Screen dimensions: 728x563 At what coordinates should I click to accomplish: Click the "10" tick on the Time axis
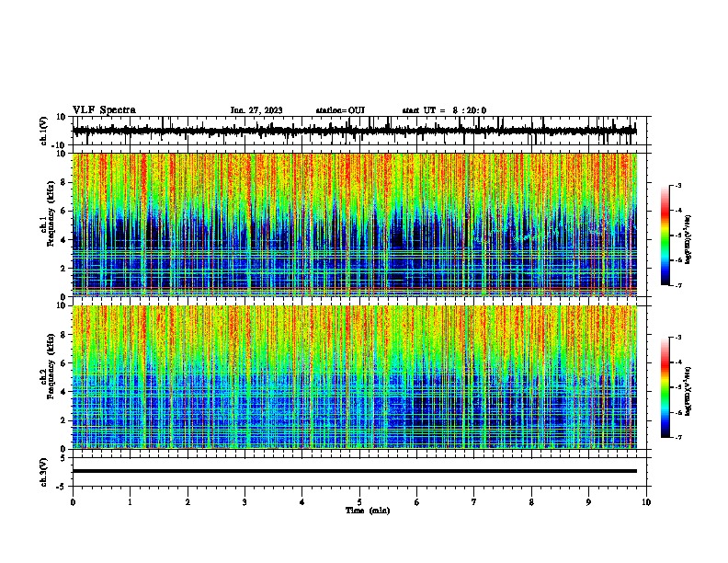(646, 502)
